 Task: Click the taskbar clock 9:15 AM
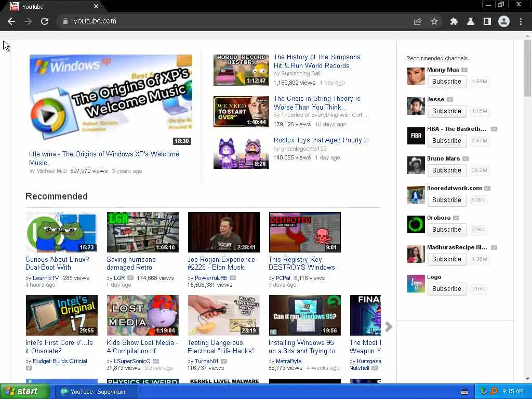[513, 392]
